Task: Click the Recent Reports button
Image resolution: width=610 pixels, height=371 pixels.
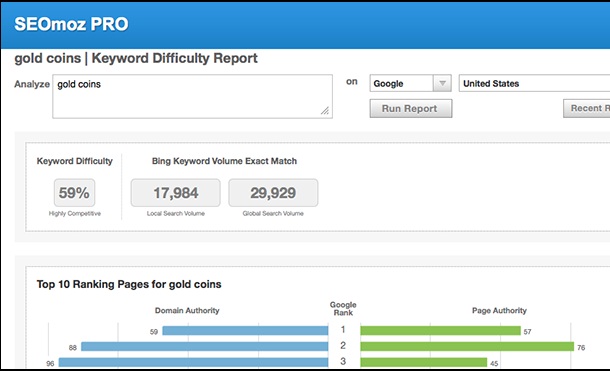Action: (587, 108)
